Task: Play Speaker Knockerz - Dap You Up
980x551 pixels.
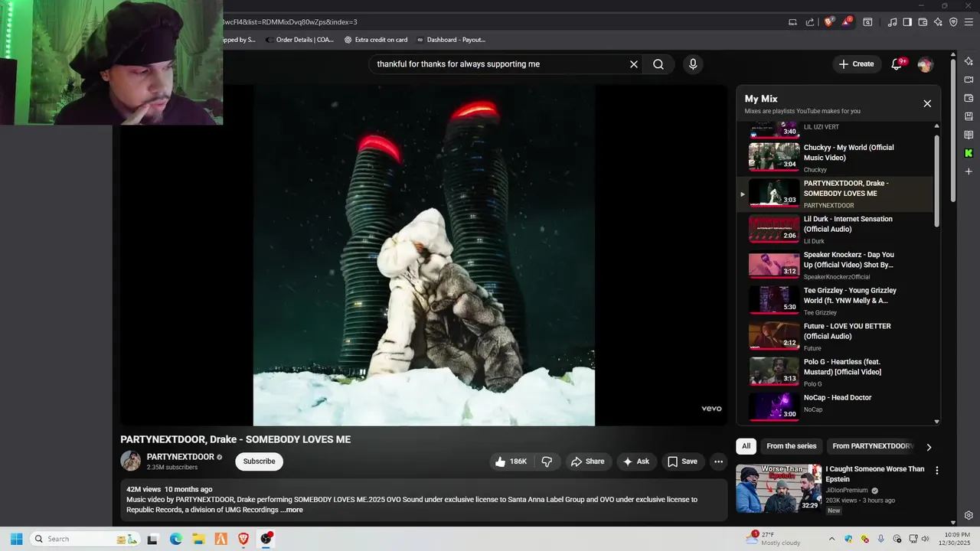Action: tap(835, 265)
